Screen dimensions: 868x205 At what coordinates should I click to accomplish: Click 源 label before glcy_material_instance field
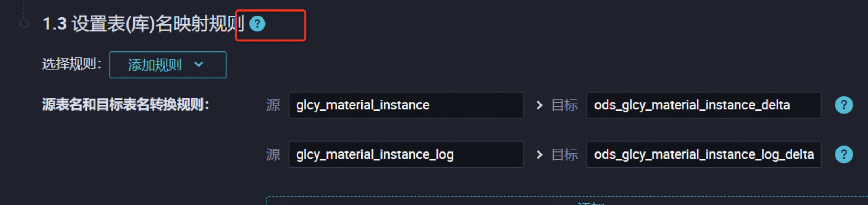point(273,105)
